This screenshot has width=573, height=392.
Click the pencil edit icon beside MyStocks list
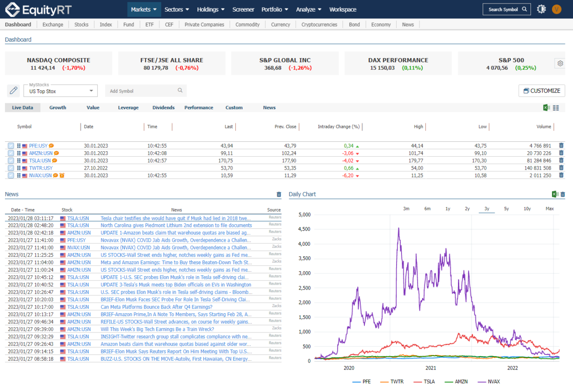coord(13,90)
